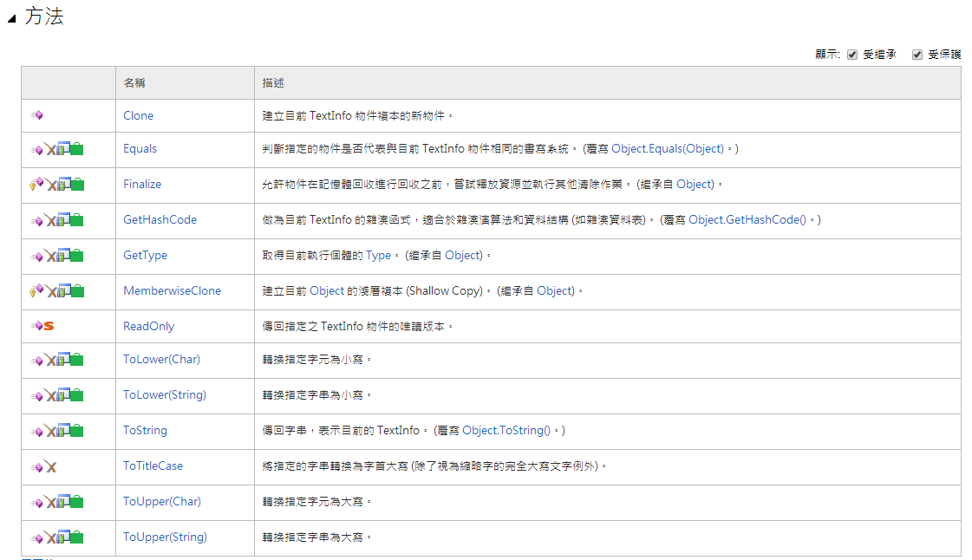972x560 pixels.
Task: Click the 名稱 column header
Action: click(134, 83)
